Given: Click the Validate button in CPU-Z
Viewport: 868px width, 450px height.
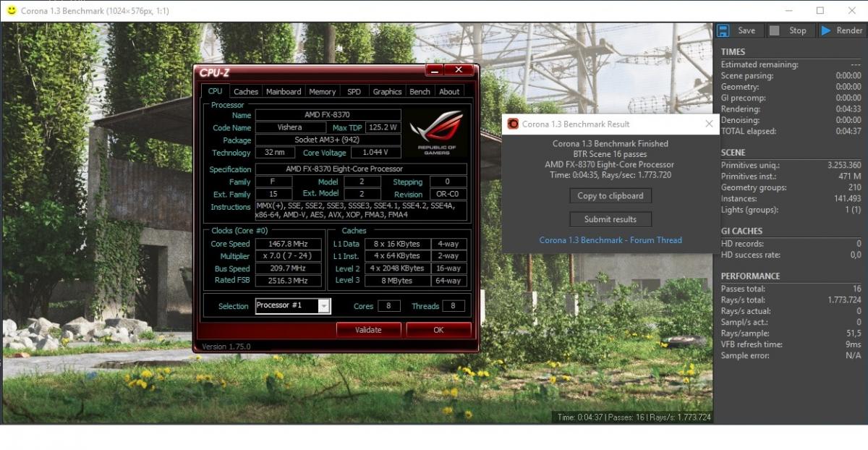Looking at the screenshot, I should point(368,330).
